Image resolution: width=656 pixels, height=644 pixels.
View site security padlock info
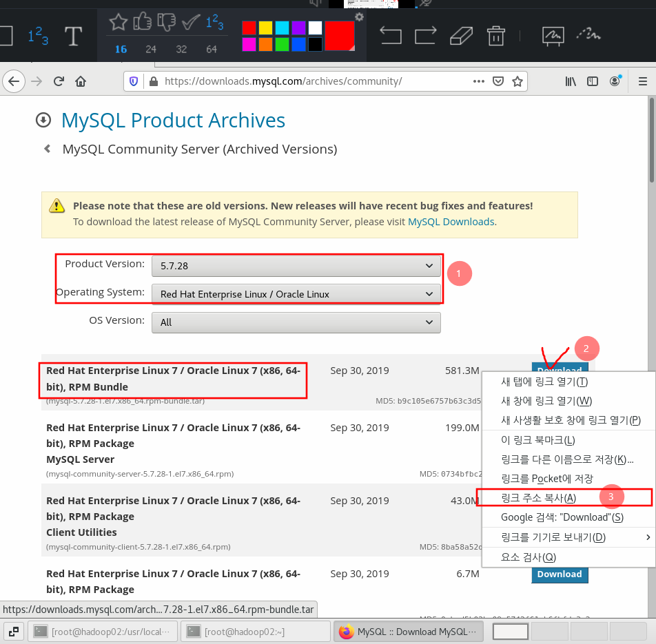pyautogui.click(x=154, y=81)
